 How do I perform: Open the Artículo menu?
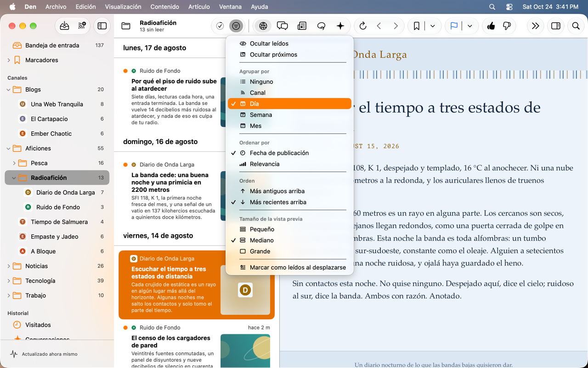pos(199,7)
